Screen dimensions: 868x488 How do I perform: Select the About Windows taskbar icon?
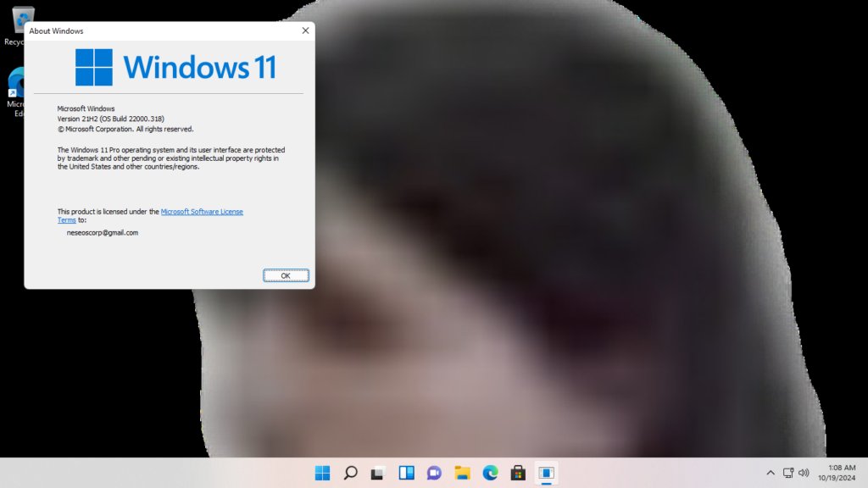point(547,473)
